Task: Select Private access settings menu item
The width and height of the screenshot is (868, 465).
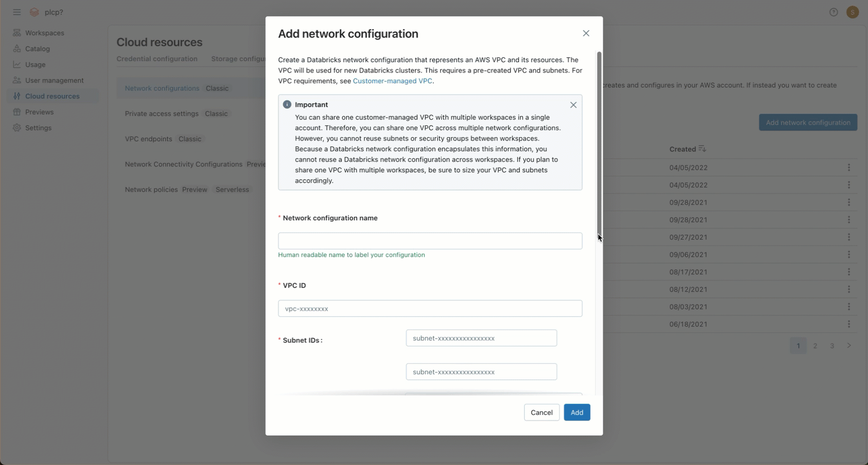Action: [162, 114]
